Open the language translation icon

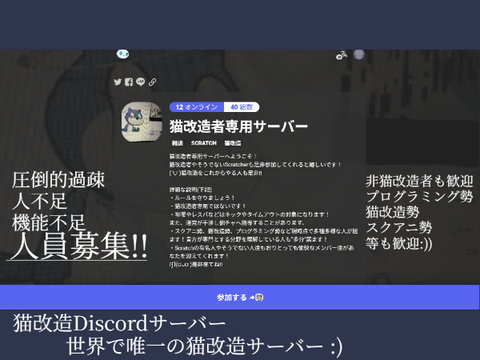(x=341, y=55)
